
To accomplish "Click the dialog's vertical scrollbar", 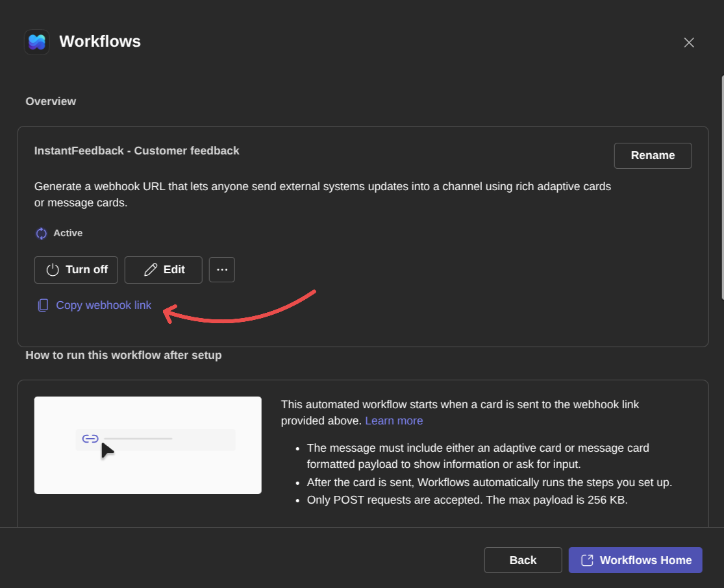I will click(x=722, y=188).
